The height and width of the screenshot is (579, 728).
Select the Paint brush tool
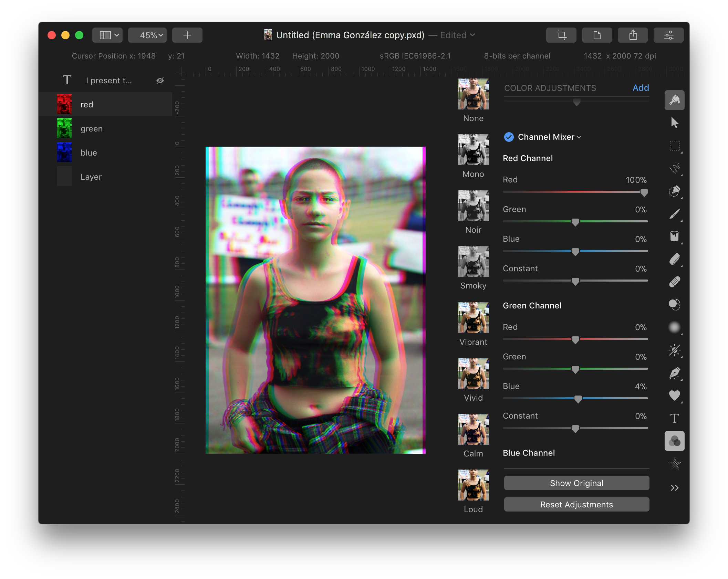(x=674, y=214)
